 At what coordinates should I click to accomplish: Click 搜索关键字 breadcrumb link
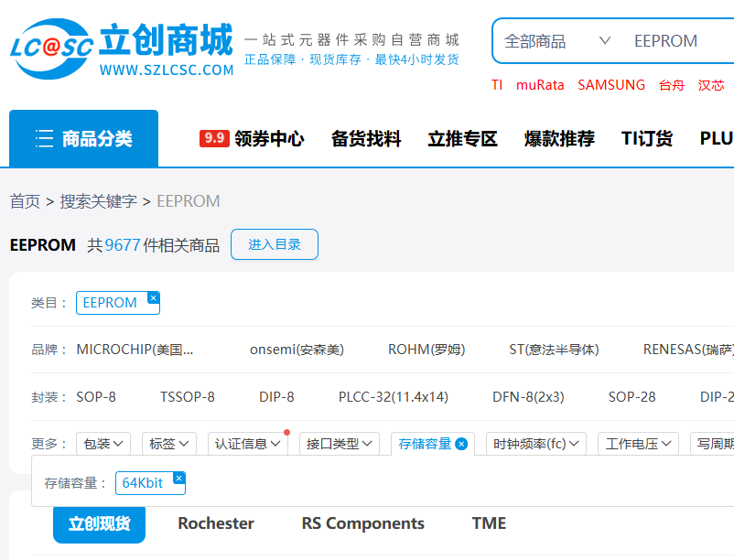coord(98,201)
